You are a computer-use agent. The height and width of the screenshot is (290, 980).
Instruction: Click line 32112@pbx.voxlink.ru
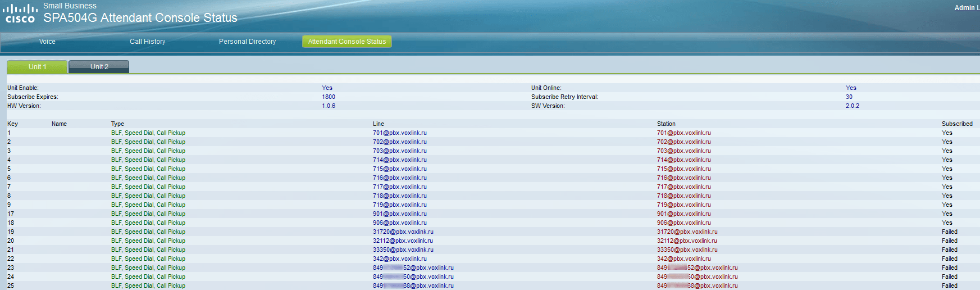point(403,241)
